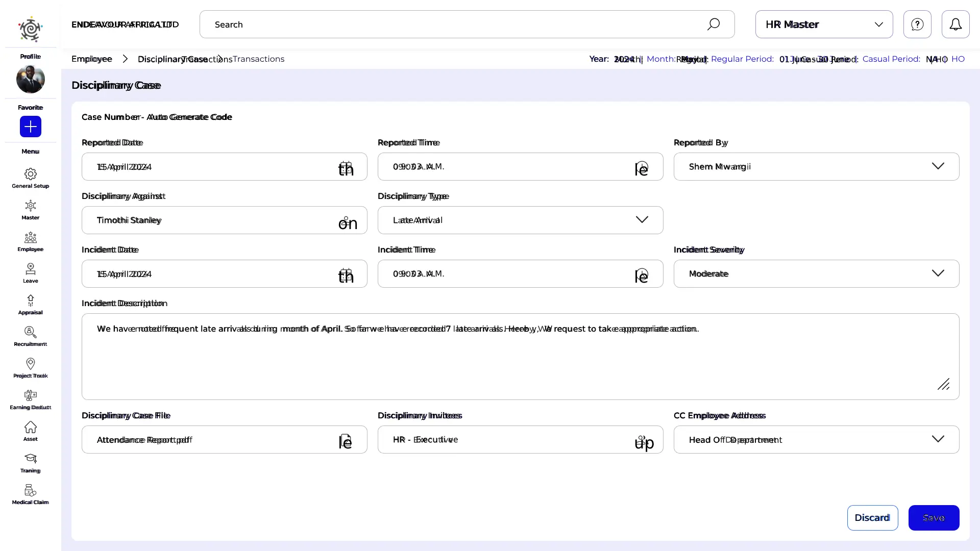Click the Save button
980x551 pixels.
(933, 518)
